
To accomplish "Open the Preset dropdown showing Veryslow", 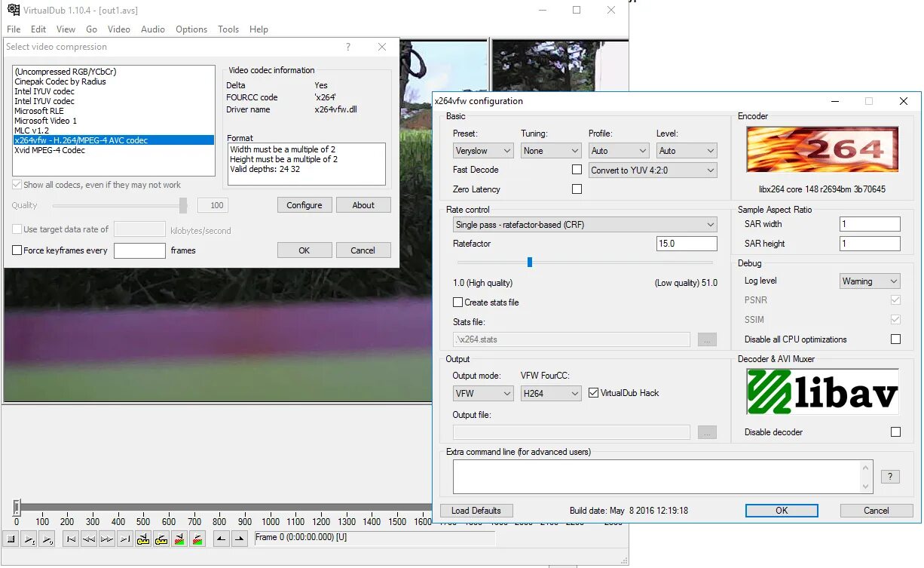I will (483, 151).
